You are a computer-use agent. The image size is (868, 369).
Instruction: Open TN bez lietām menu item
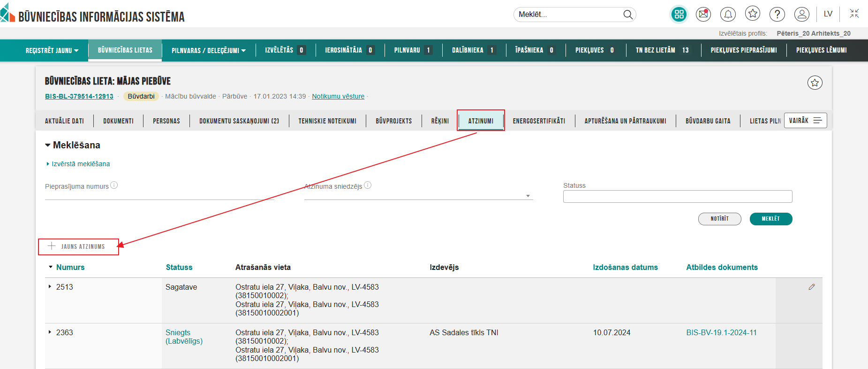663,50
